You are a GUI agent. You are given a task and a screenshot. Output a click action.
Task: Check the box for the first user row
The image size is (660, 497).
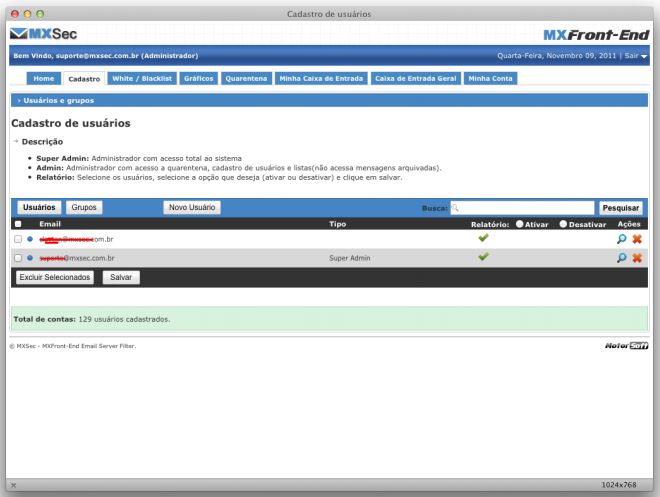[x=18, y=240]
